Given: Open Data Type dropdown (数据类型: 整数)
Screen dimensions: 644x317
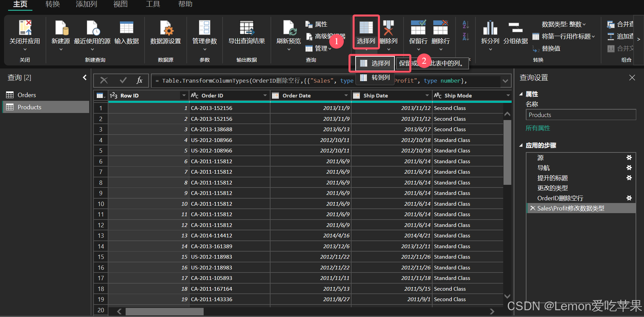Looking at the screenshot, I should click(564, 24).
